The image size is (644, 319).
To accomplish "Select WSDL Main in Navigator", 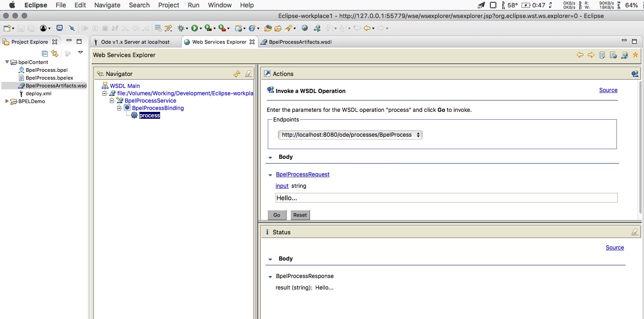I will click(x=125, y=86).
